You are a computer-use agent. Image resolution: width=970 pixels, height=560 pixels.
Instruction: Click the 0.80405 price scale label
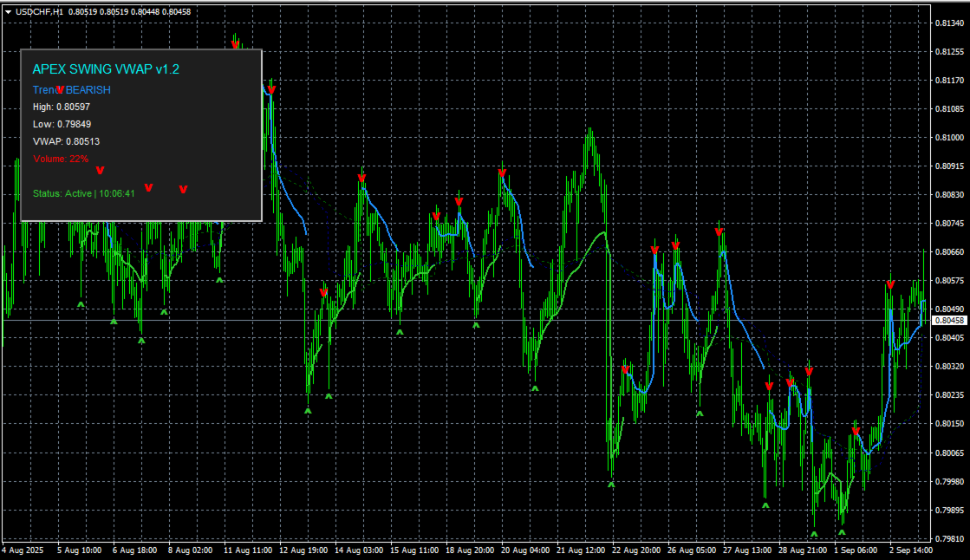click(x=949, y=338)
